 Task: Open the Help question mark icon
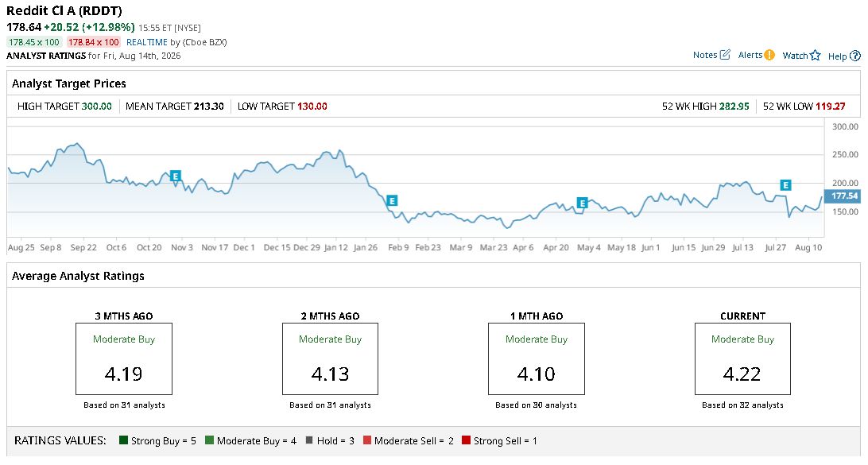click(x=855, y=56)
